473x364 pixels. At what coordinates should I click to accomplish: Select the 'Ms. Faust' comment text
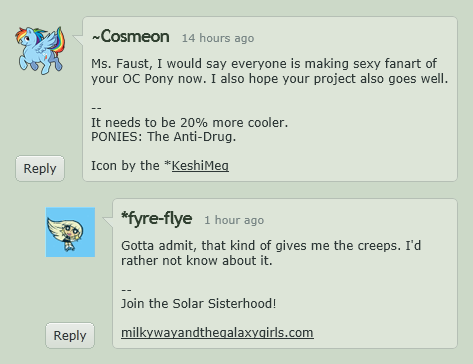269,71
